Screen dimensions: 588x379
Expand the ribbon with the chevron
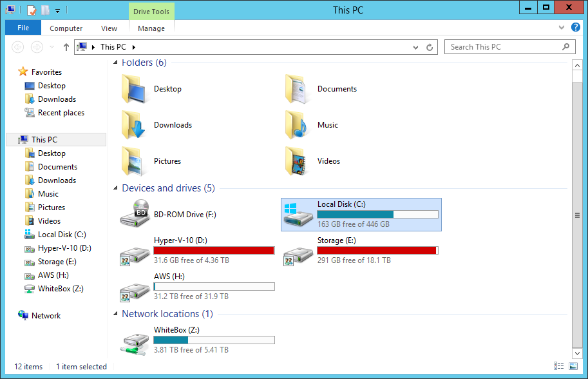tap(562, 27)
